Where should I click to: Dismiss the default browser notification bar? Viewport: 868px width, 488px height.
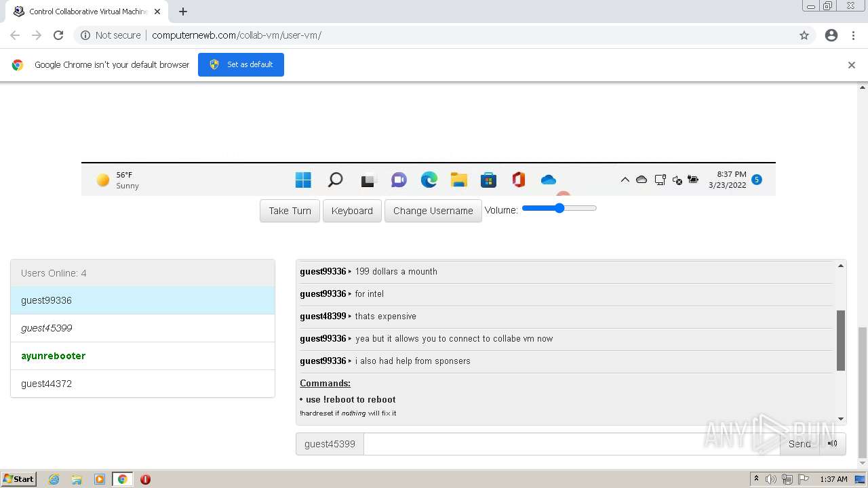(x=852, y=65)
